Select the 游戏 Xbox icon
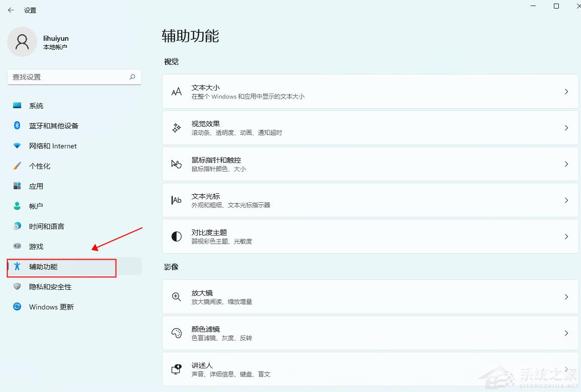The image size is (581, 392). (x=16, y=247)
